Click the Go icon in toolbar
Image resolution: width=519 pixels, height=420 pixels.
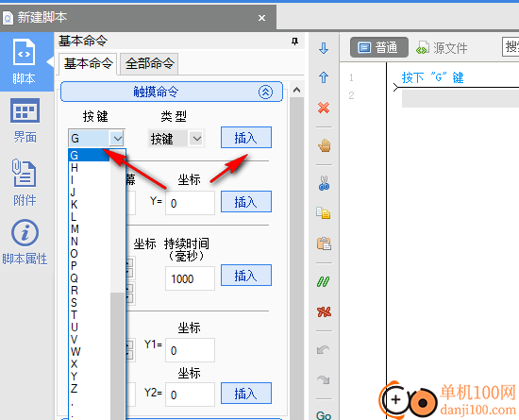coord(324,415)
